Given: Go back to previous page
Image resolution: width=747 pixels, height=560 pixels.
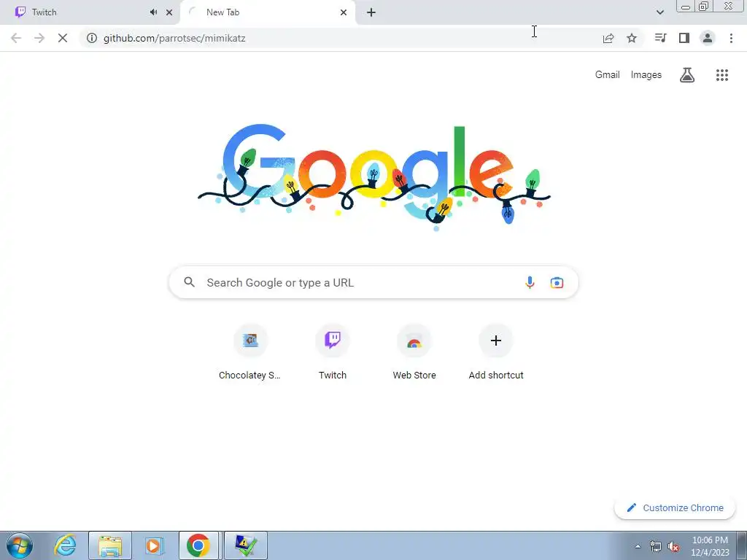Looking at the screenshot, I should point(16,38).
